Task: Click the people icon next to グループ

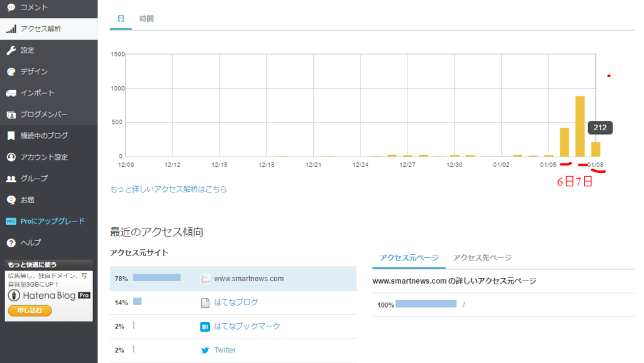Action: click(11, 179)
